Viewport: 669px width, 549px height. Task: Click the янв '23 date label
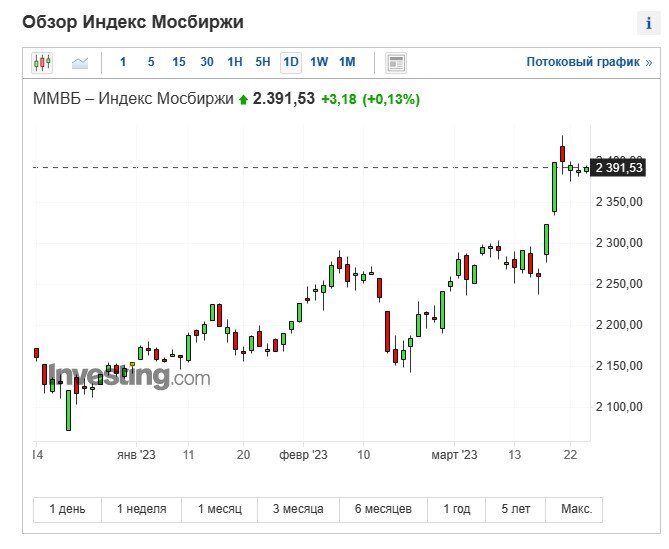(x=136, y=455)
